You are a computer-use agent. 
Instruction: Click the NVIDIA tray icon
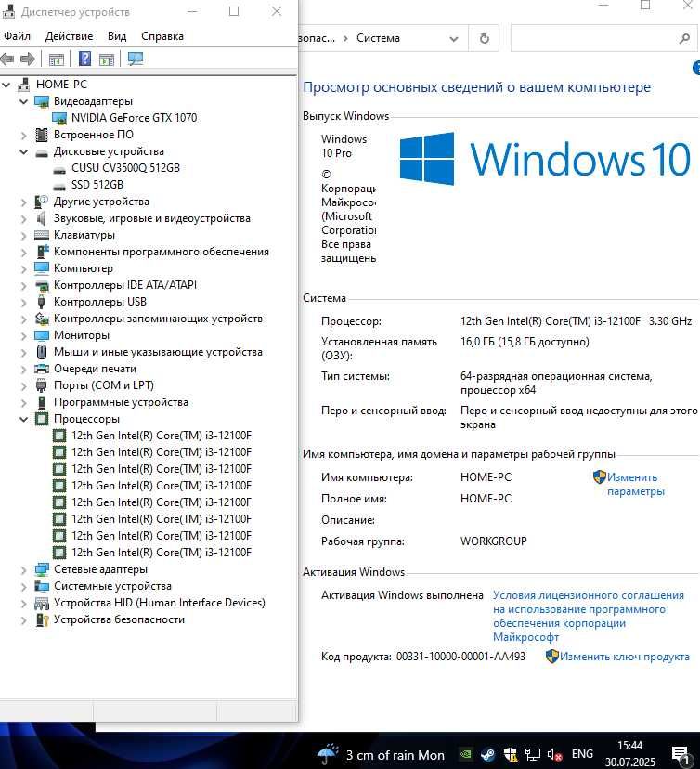coord(466,754)
